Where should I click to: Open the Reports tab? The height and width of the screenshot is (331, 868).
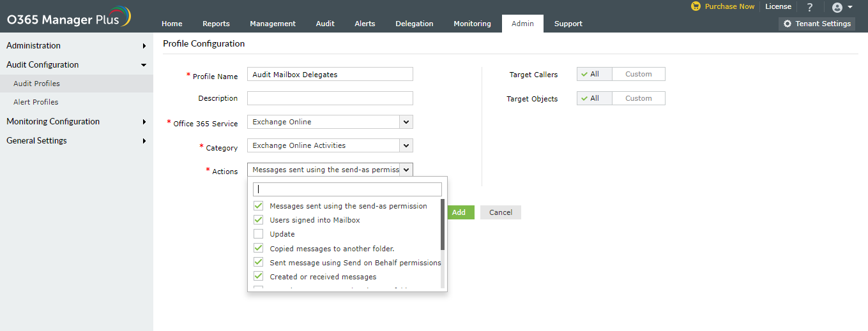216,24
